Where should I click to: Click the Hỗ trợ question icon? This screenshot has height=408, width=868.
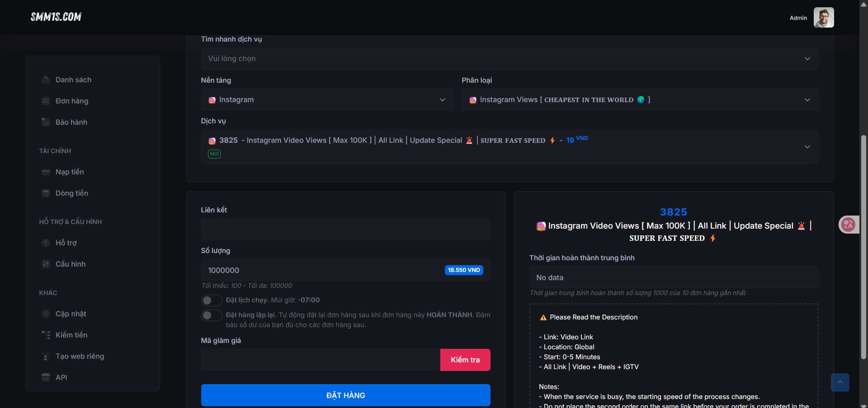(46, 243)
